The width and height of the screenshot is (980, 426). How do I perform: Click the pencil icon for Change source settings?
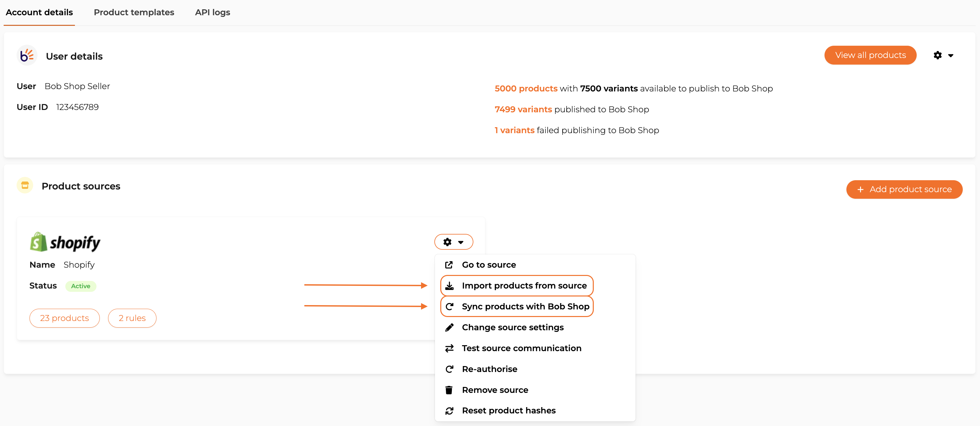[449, 328]
